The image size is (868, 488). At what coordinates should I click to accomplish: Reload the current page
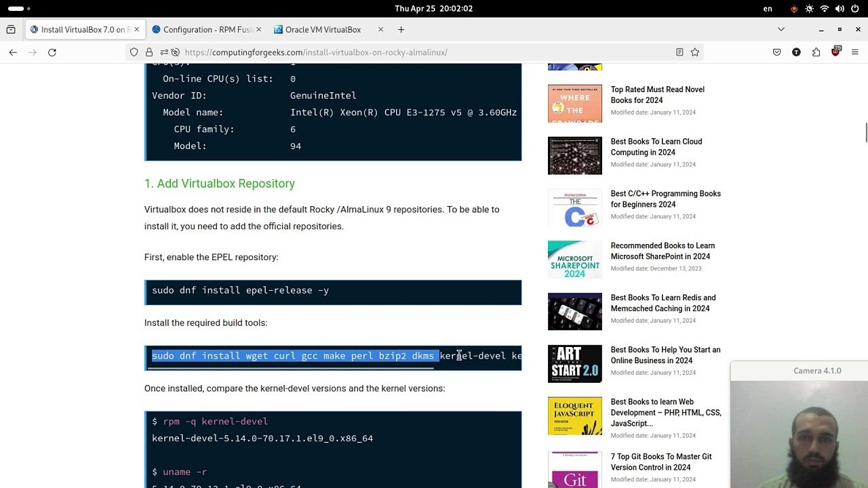coord(52,52)
